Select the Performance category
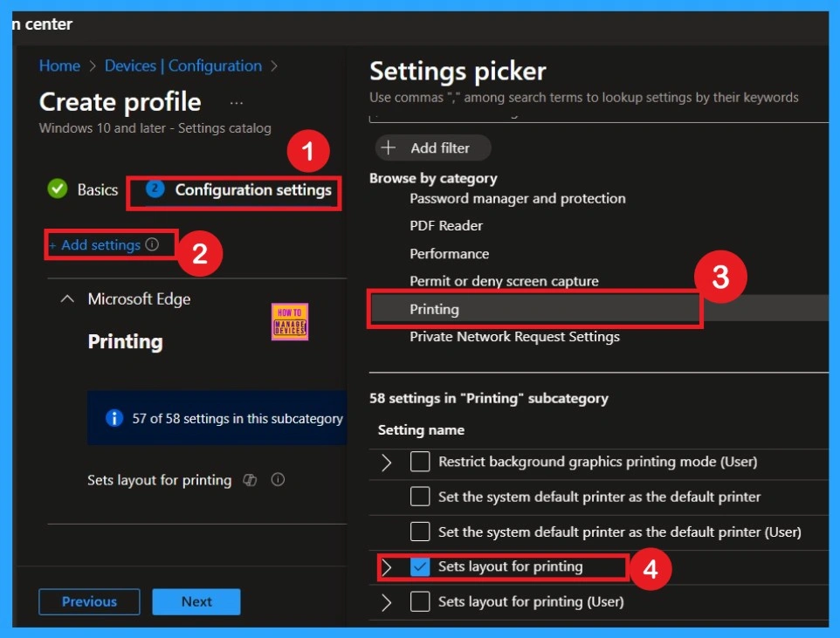The image size is (840, 638). [x=449, y=253]
